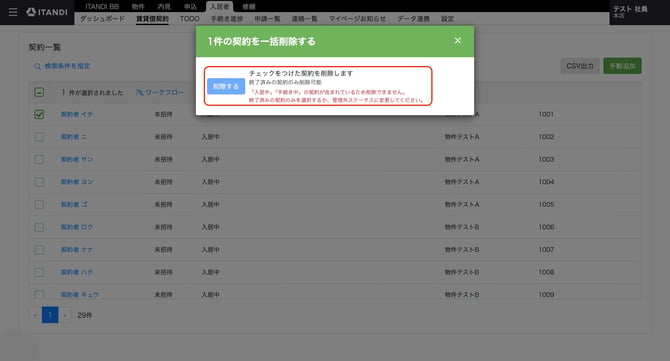Open the 設定 submenu item
670x361 pixels.
[447, 19]
